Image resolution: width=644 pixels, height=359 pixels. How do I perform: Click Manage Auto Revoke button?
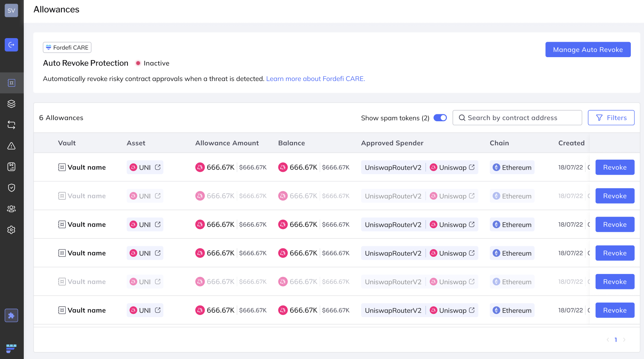(588, 49)
